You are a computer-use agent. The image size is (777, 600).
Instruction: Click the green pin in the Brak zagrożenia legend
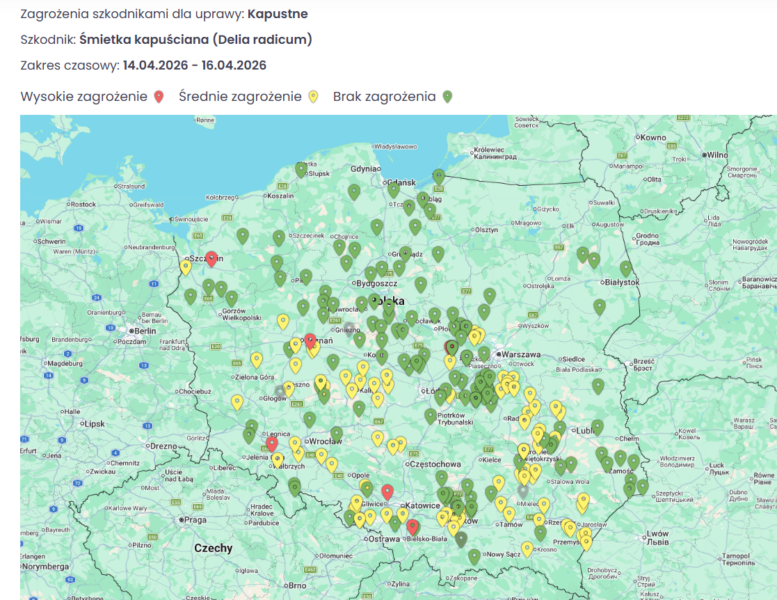[448, 97]
